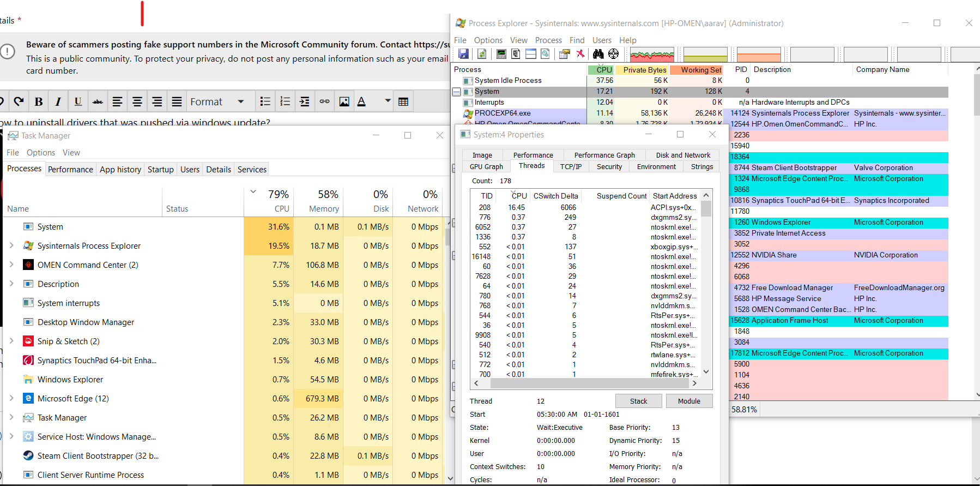Open Find menu in Process Explorer
The width and height of the screenshot is (980, 486).
[577, 40]
